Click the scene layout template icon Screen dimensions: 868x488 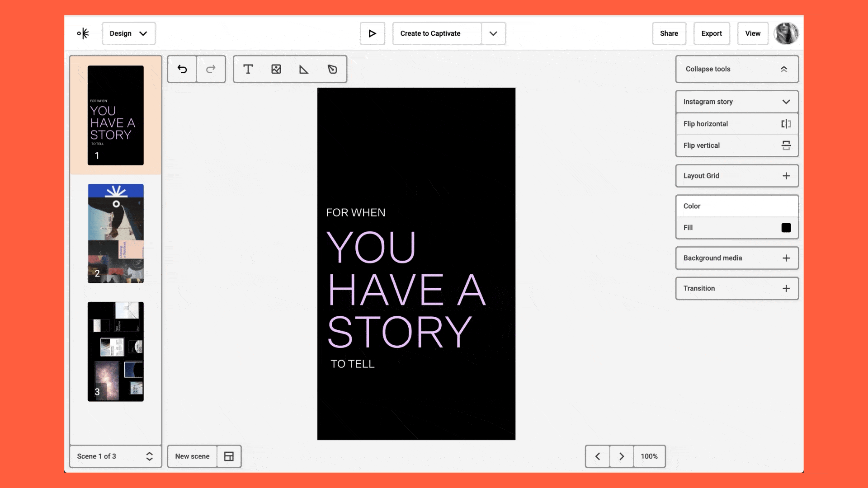[229, 456]
